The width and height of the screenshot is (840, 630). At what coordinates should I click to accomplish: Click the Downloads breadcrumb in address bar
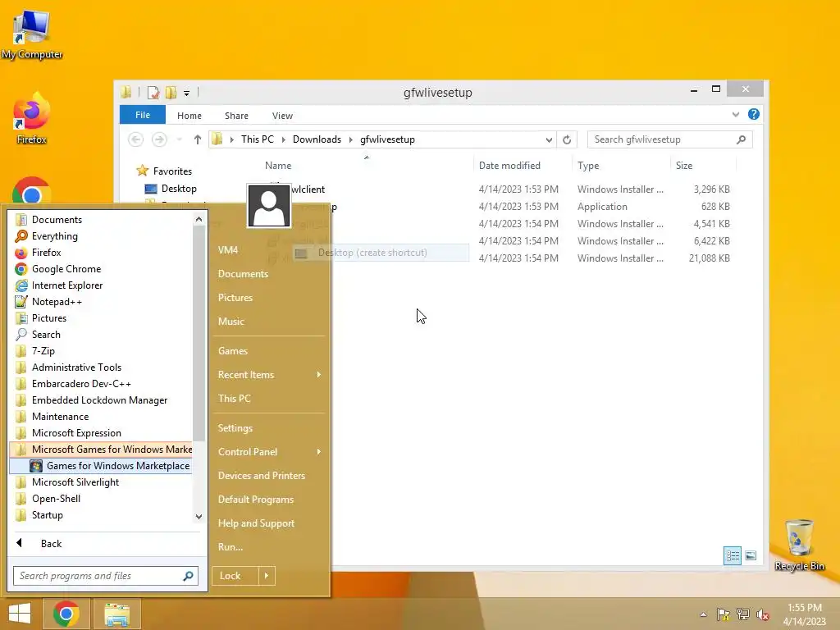pyautogui.click(x=317, y=139)
